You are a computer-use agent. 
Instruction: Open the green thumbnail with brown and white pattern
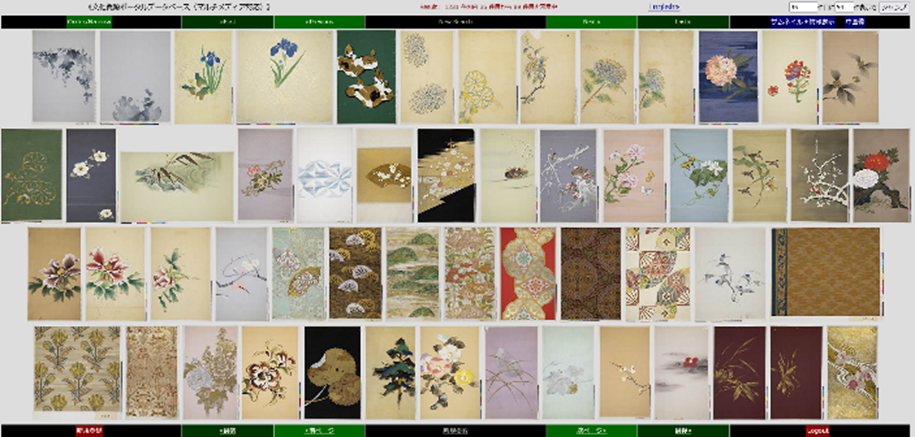(365, 76)
